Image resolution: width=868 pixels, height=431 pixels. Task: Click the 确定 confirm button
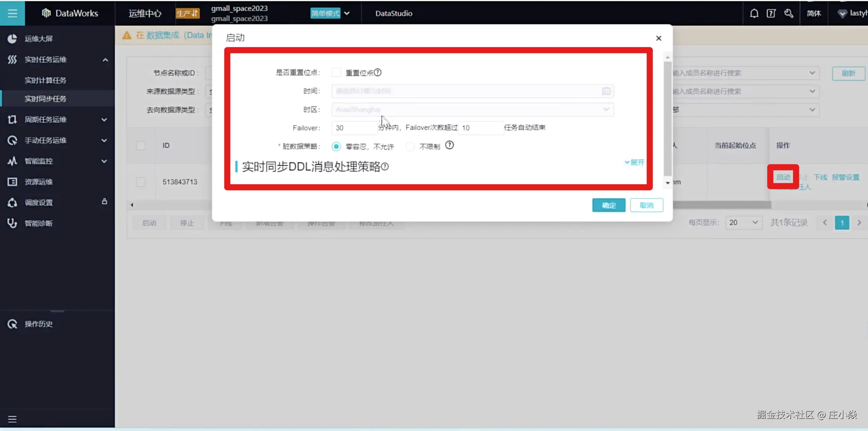point(608,205)
